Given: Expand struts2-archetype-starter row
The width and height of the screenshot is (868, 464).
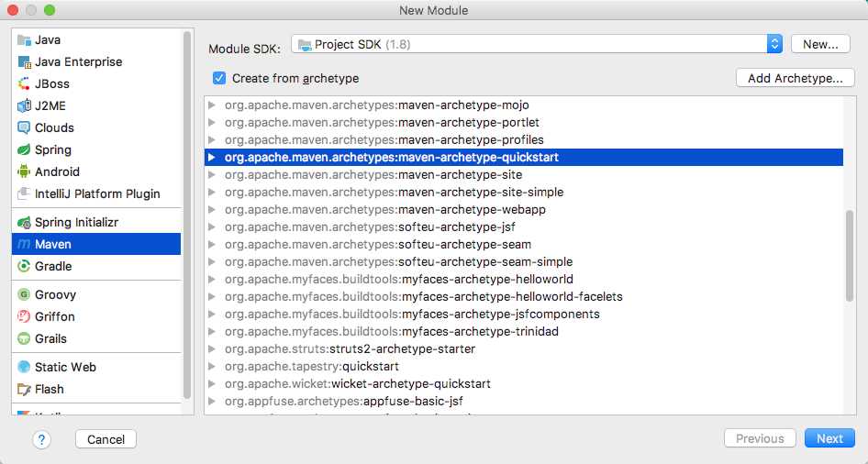Looking at the screenshot, I should [211, 349].
